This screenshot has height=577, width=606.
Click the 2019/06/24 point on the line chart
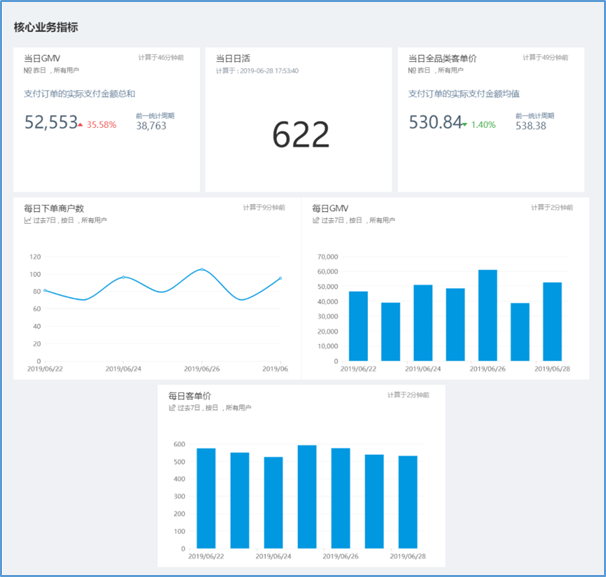click(124, 277)
